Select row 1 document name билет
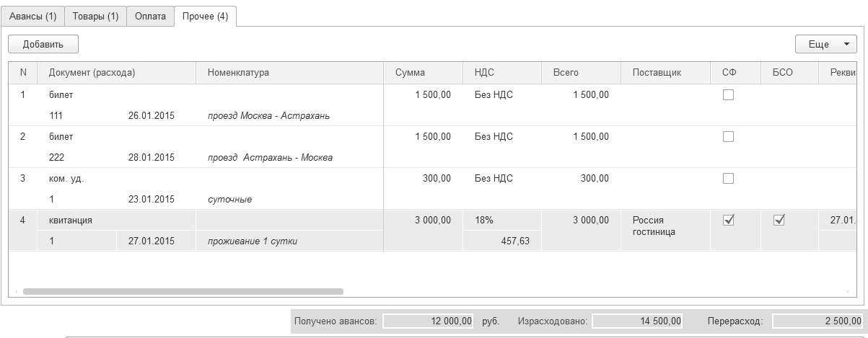 pos(61,94)
